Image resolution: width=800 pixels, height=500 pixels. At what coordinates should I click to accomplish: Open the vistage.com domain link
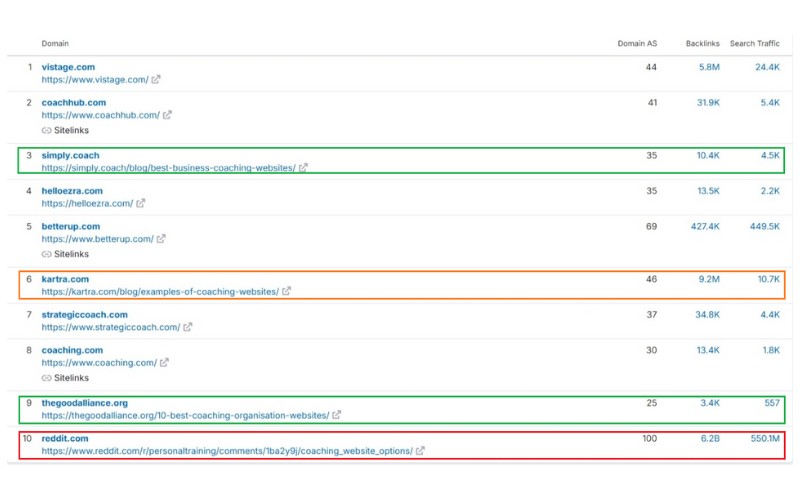68,67
